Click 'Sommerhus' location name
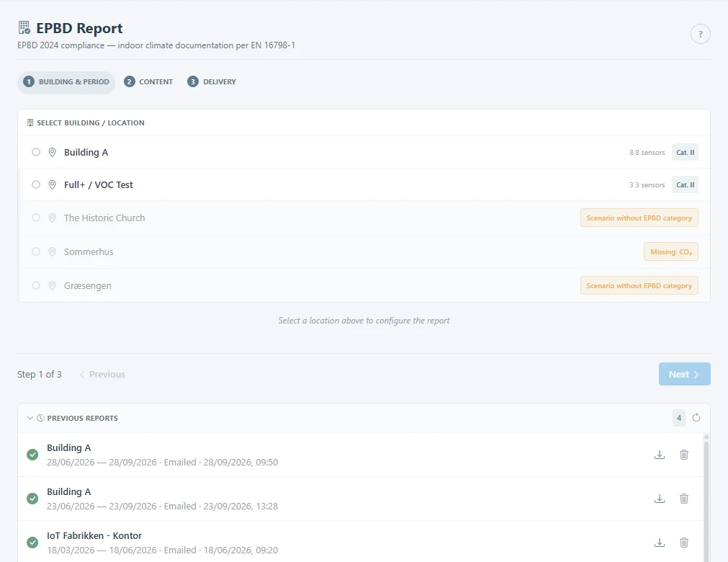This screenshot has height=562, width=728. pyautogui.click(x=89, y=251)
